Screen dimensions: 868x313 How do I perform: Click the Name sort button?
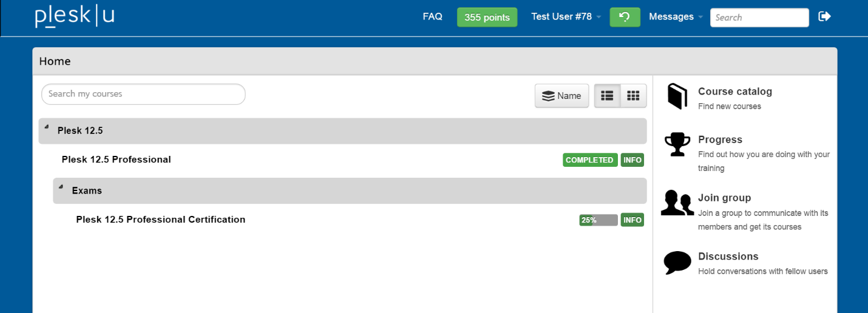click(561, 96)
